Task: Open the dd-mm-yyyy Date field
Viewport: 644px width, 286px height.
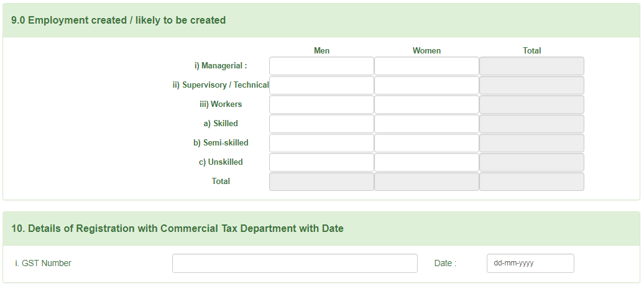Action: click(x=530, y=263)
